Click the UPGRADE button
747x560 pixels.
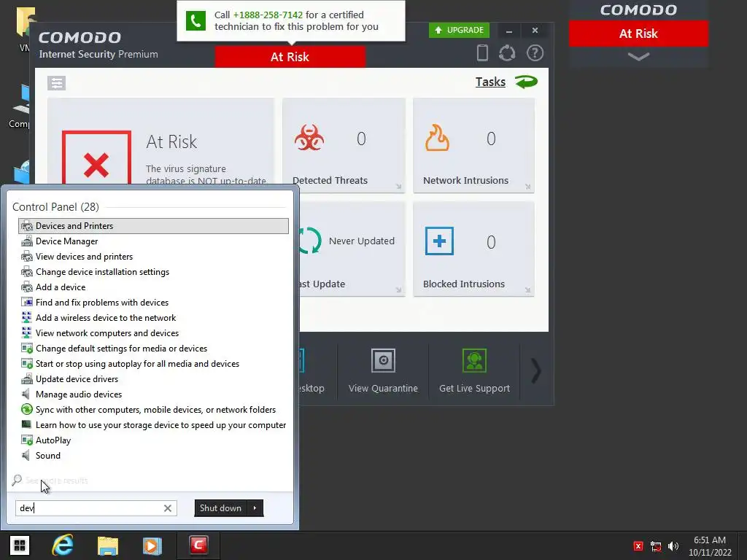click(460, 30)
